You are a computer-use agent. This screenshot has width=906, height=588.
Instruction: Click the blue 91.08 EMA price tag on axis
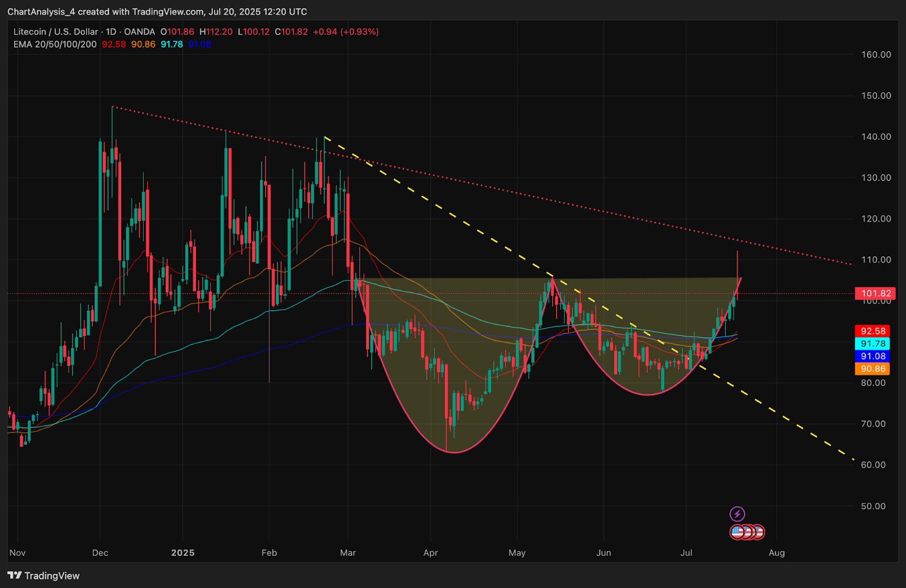[x=873, y=356]
